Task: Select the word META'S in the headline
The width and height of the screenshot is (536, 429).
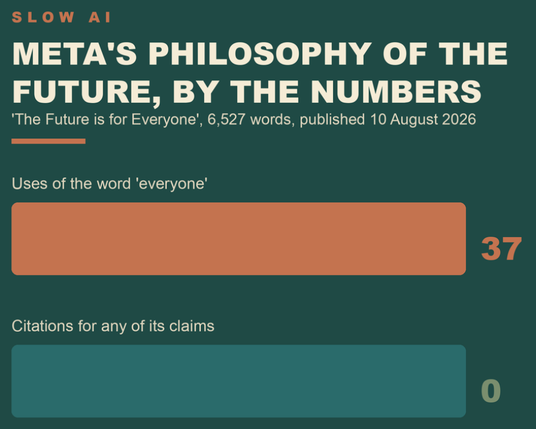Action: coord(75,54)
